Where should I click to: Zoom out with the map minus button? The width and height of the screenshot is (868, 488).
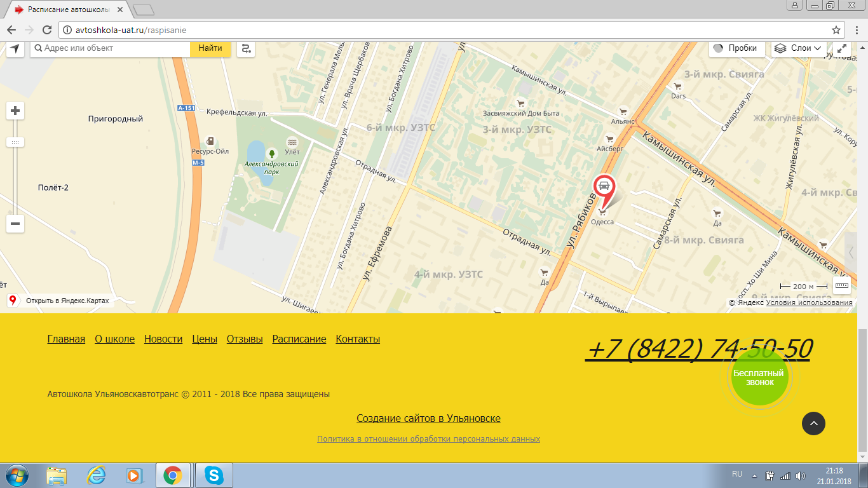tap(15, 224)
